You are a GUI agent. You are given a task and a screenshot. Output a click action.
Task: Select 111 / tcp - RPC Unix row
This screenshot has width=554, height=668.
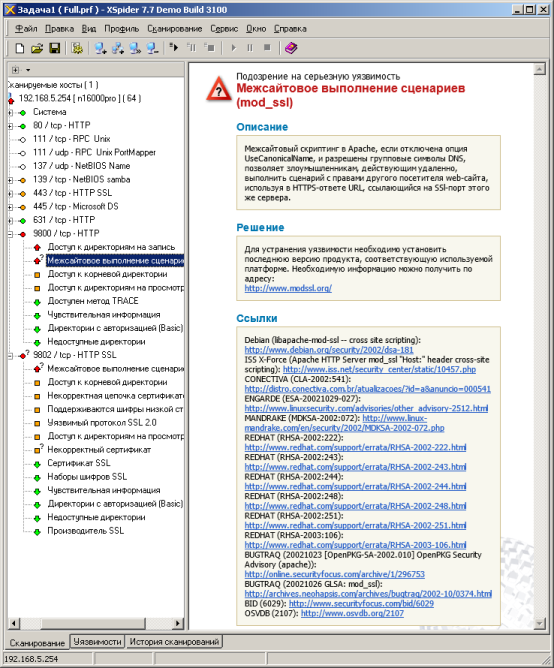(x=72, y=139)
